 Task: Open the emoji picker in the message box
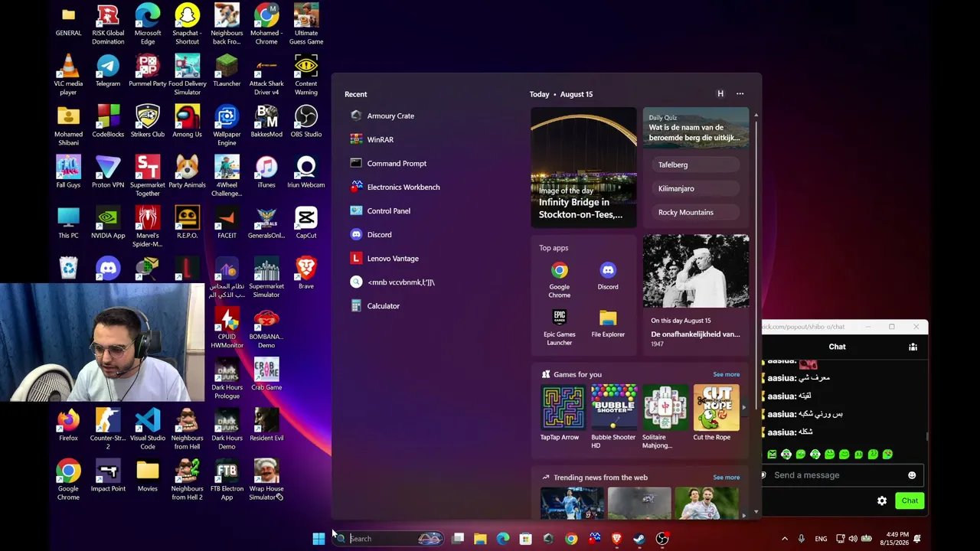click(x=912, y=475)
